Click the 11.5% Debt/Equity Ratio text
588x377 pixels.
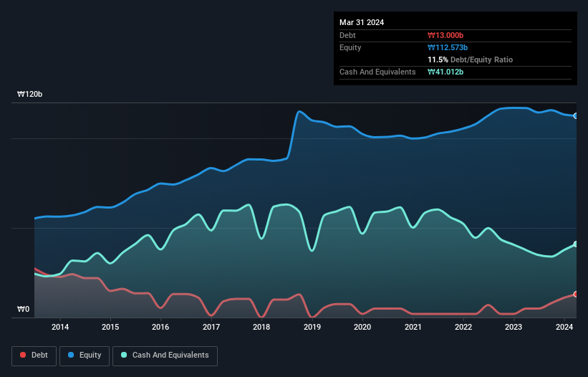tap(471, 59)
